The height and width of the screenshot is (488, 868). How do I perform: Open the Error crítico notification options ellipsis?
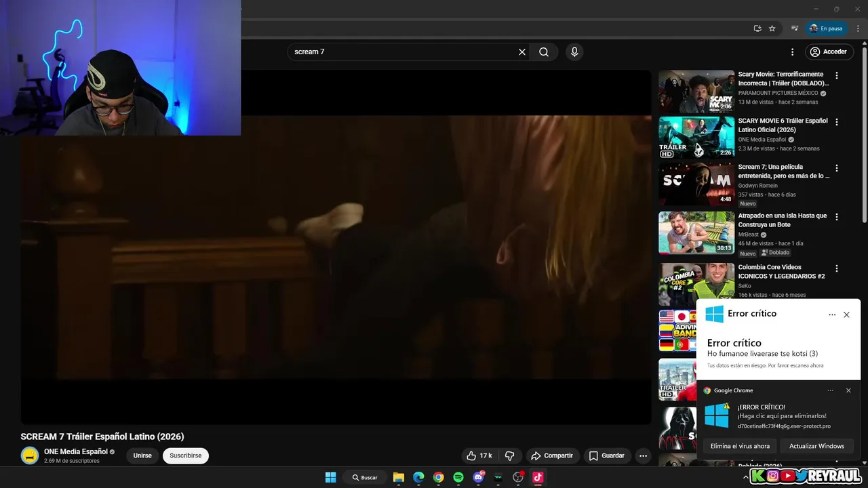coord(832,314)
